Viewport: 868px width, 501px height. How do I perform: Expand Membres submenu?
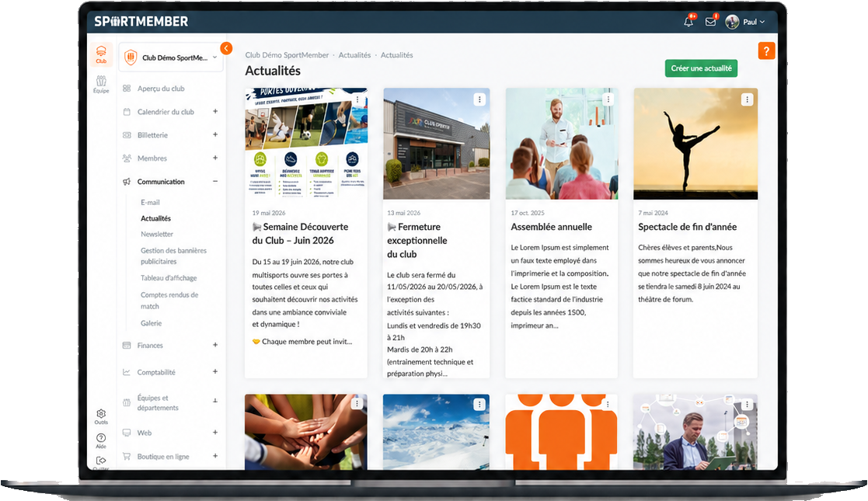[215, 158]
